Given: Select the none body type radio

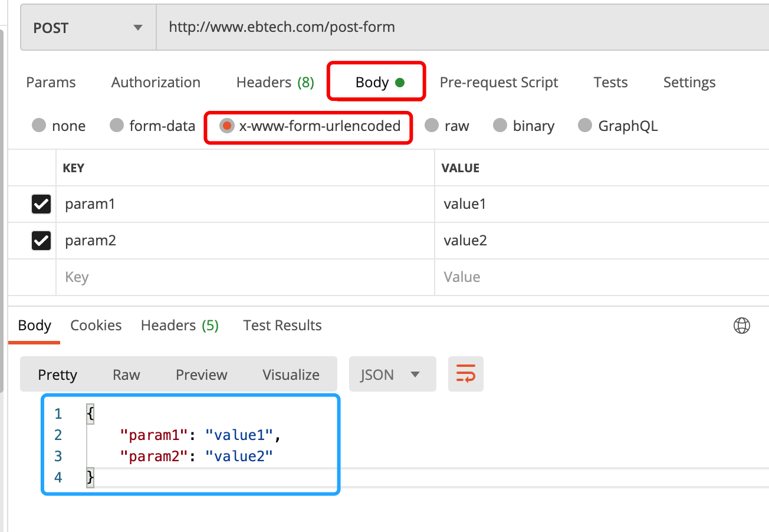Looking at the screenshot, I should 39,126.
